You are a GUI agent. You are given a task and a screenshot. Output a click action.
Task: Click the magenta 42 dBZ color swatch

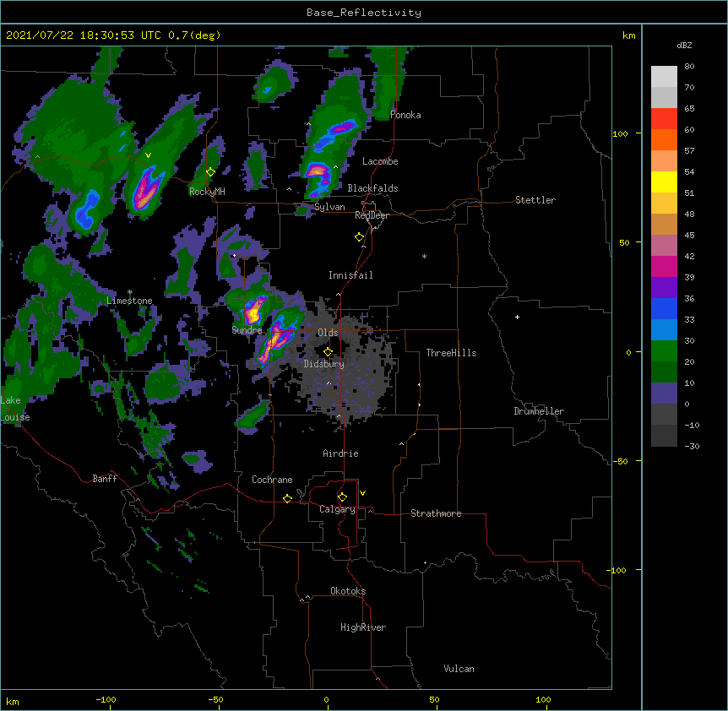[x=664, y=266]
